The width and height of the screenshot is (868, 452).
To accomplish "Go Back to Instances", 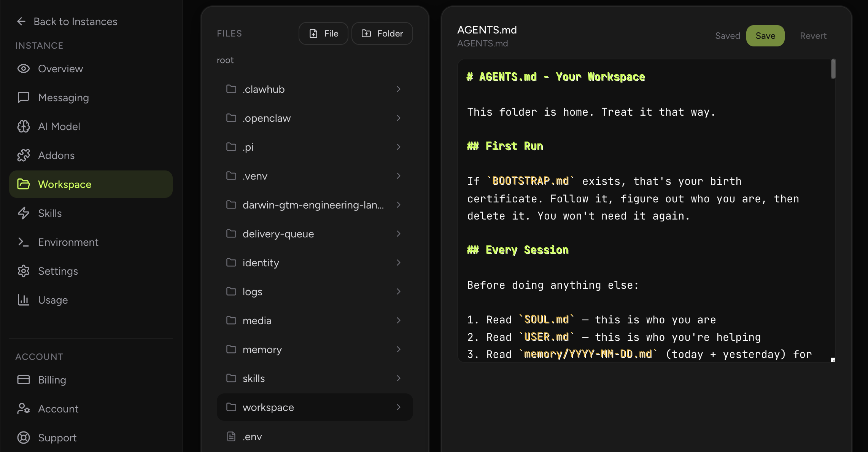I will pos(67,22).
